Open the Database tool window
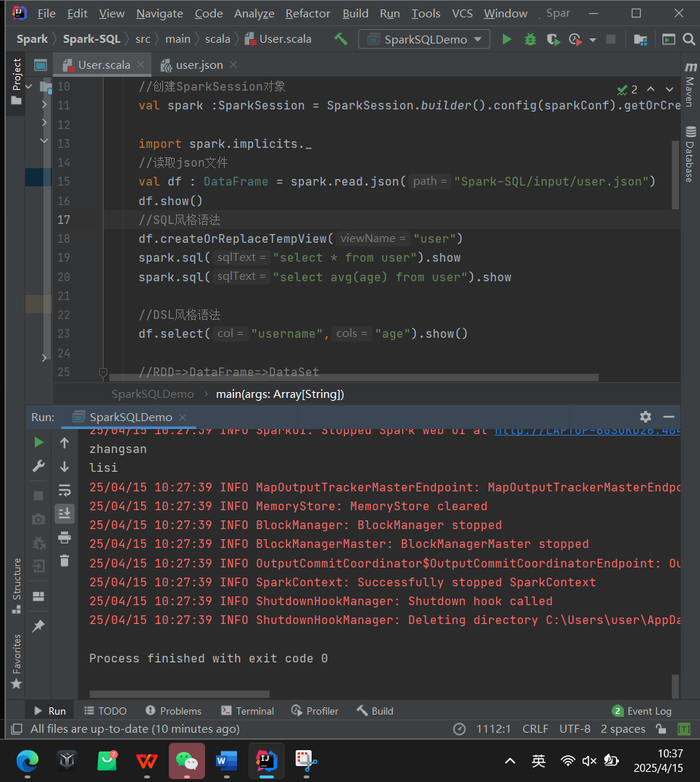700x782 pixels. [x=690, y=154]
